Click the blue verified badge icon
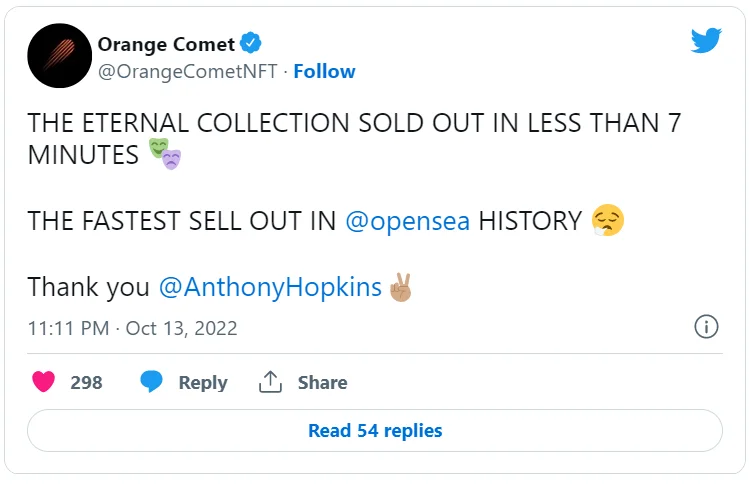The height and width of the screenshot is (485, 749). (253, 44)
